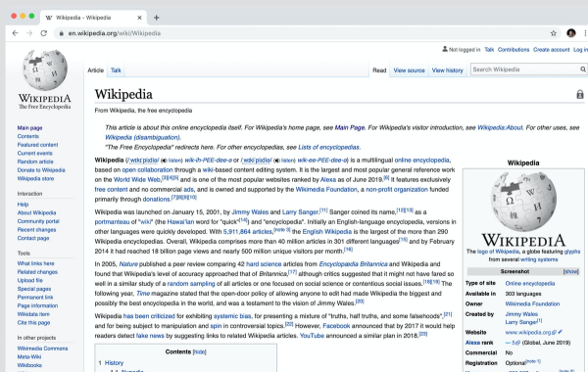Click the browser back arrow
The width and height of the screenshot is (588, 372).
(15, 33)
